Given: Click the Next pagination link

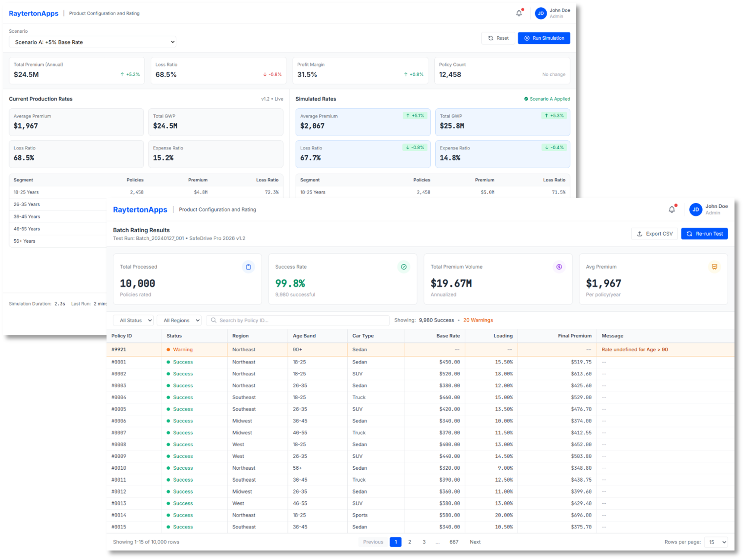Looking at the screenshot, I should (475, 542).
